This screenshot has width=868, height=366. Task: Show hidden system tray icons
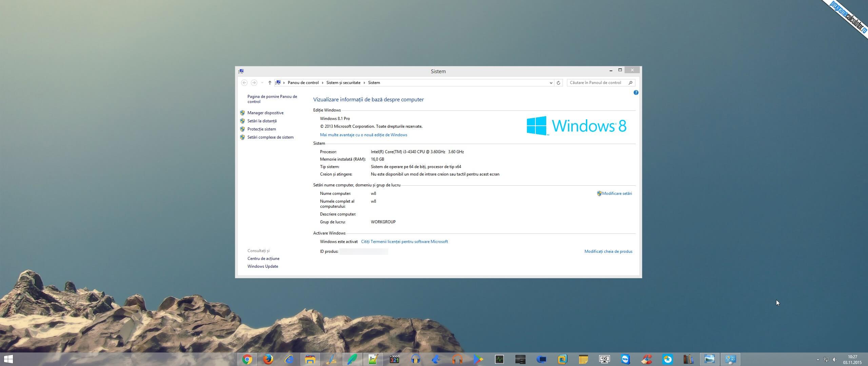(817, 360)
